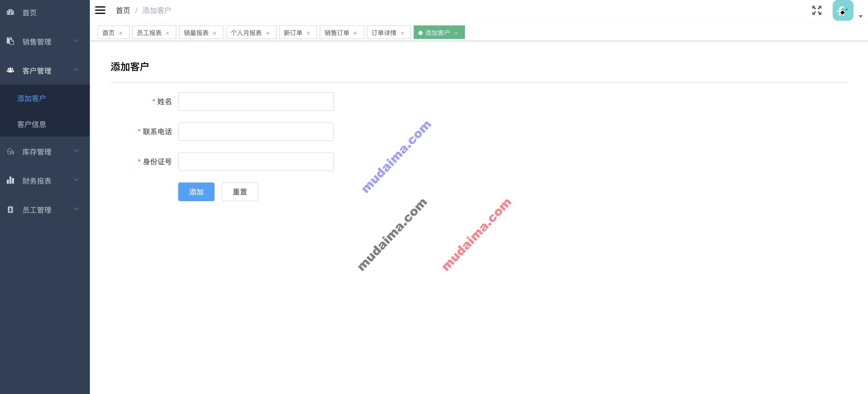Close the 添加客户 tab
868x394 pixels.
[456, 33]
